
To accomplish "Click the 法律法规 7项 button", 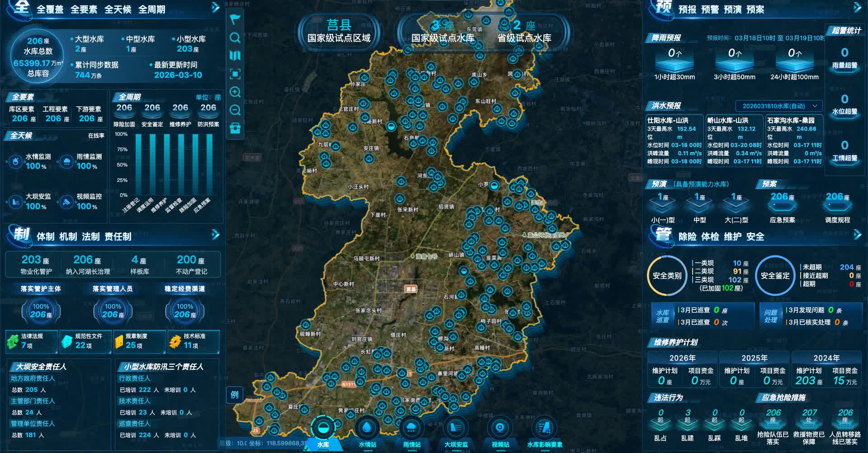I will click(x=31, y=341).
